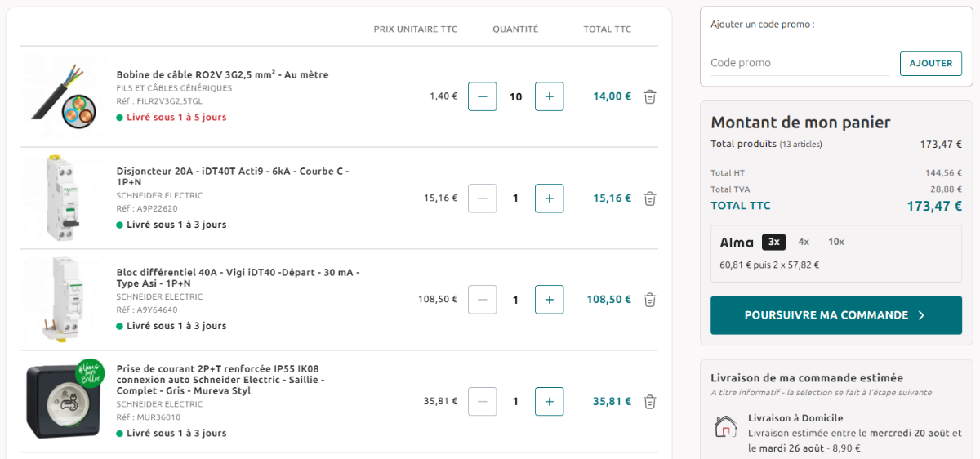Screen dimensions: 980x459
Task: Add one more Disjoncteur 20A with plus
Action: tap(549, 198)
